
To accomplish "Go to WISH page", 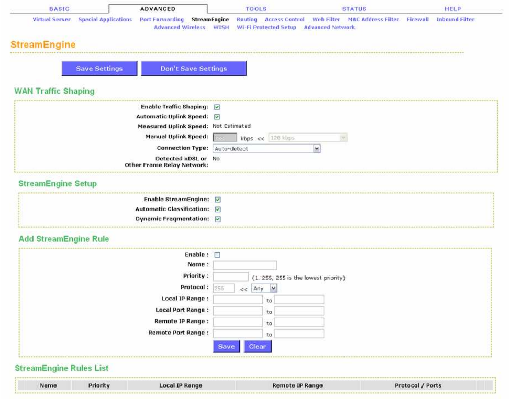I will pyautogui.click(x=221, y=27).
